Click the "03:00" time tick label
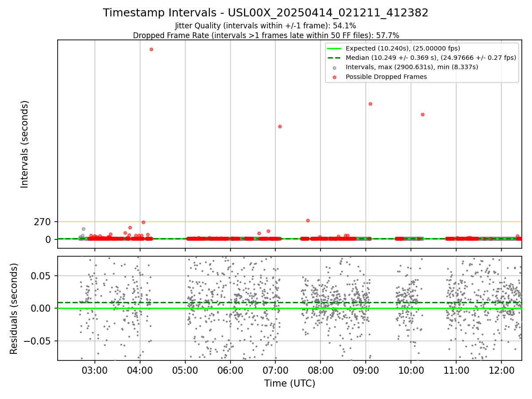 [94, 371]
